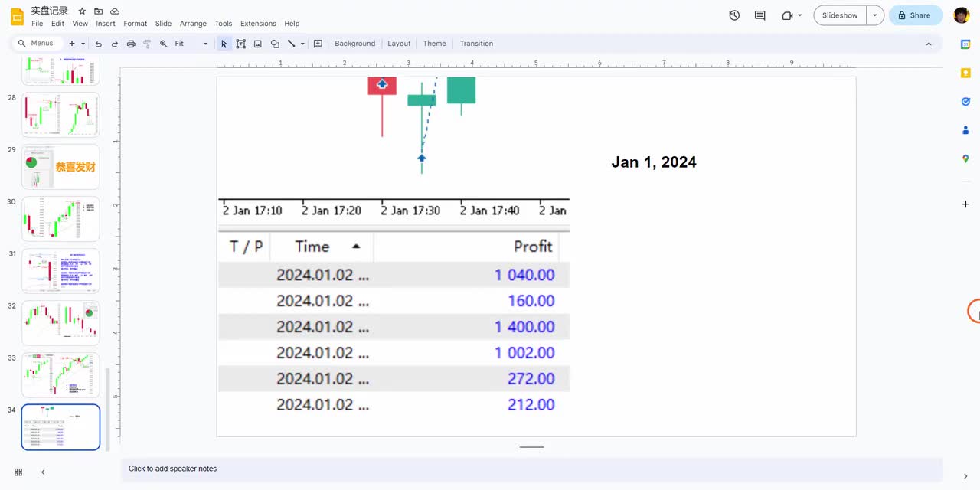Expand the Slideshow options arrow

[x=875, y=15]
